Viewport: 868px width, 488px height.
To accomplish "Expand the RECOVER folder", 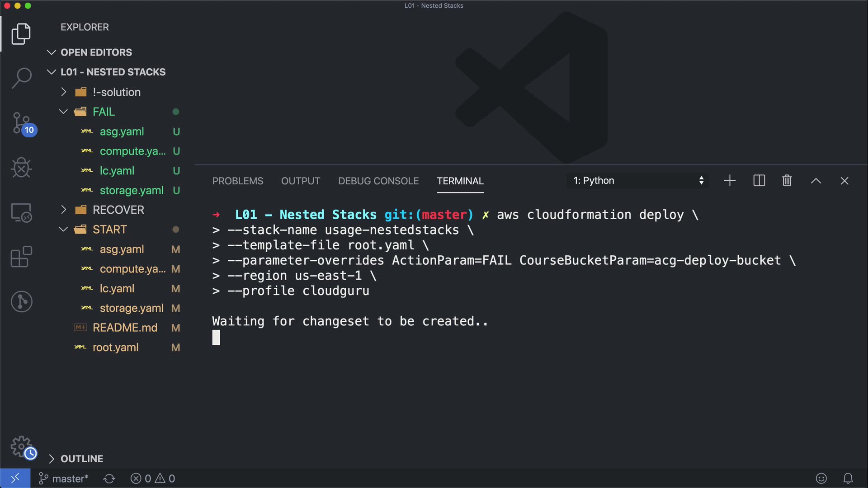I will click(x=118, y=210).
